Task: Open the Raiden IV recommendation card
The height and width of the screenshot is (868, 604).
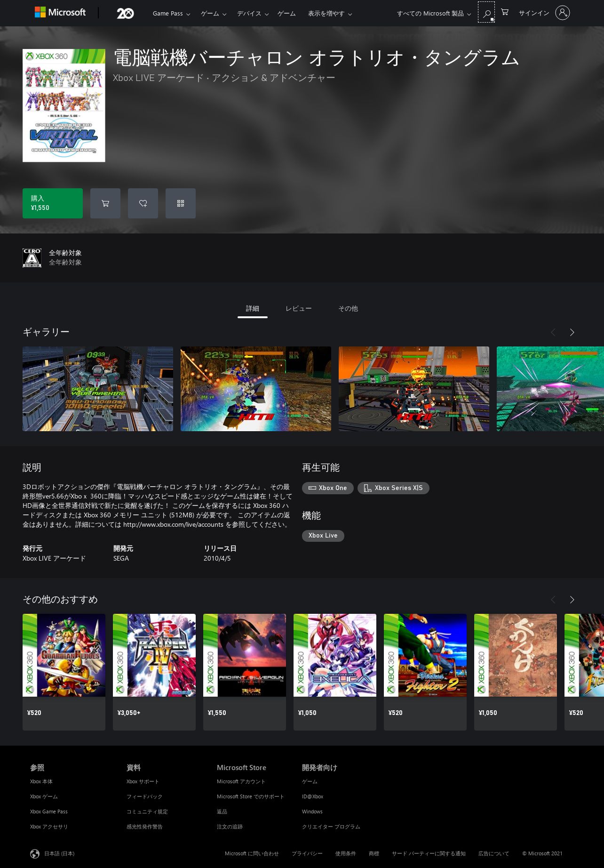Action: pyautogui.click(x=154, y=672)
